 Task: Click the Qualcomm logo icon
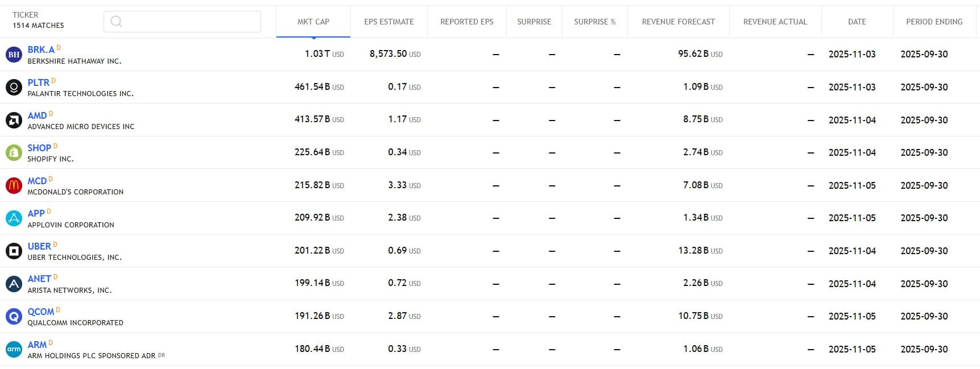[14, 317]
